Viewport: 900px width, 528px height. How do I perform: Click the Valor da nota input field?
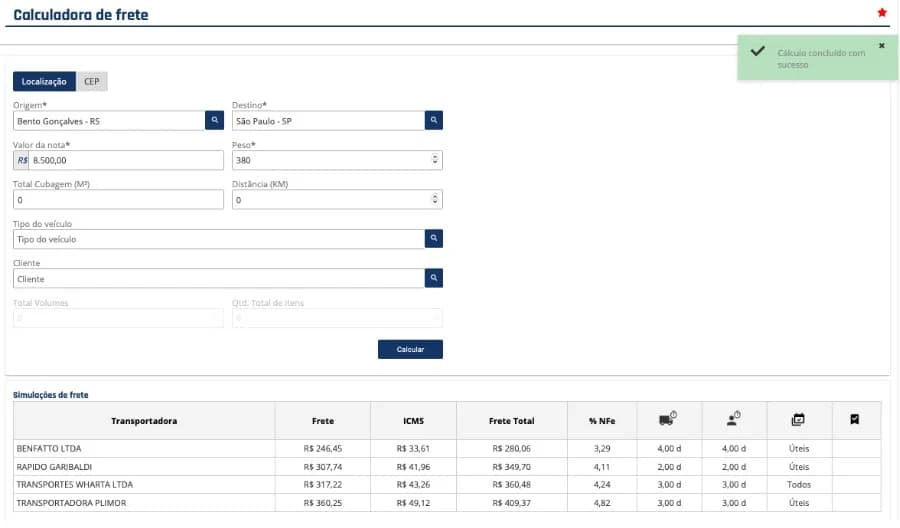tap(125, 160)
